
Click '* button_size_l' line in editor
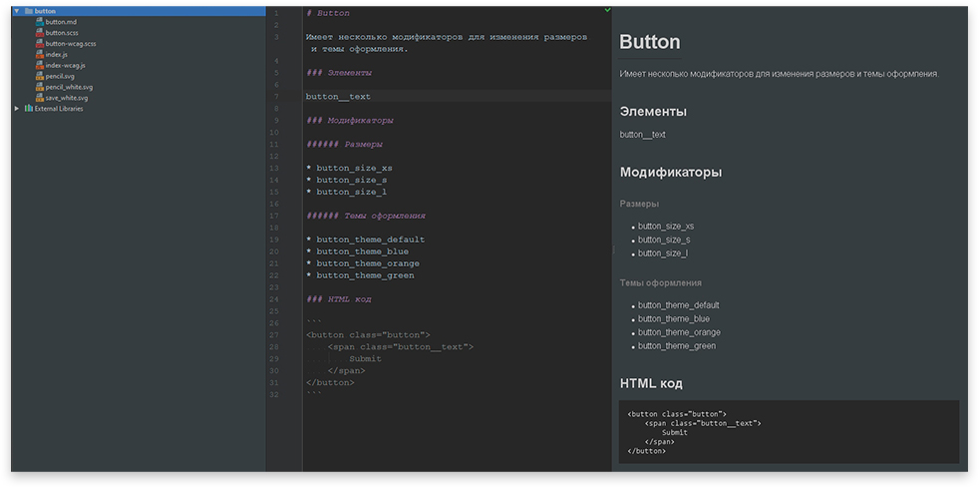[x=346, y=192]
